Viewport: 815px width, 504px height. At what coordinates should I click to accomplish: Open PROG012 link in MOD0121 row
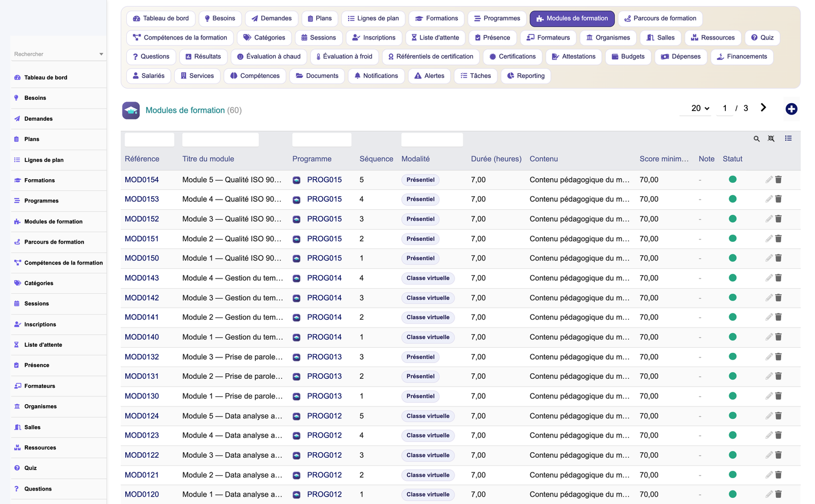tap(324, 475)
